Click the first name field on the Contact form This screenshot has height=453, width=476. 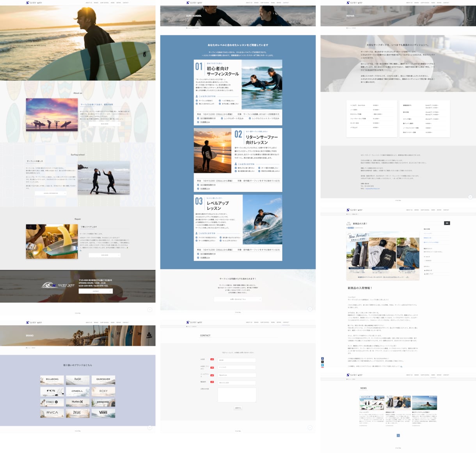point(237,360)
